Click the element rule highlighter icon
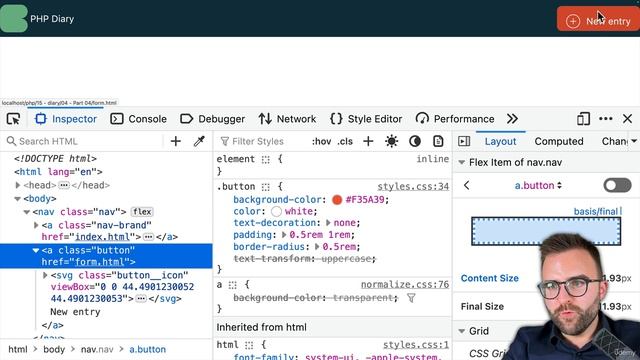The height and width of the screenshot is (360, 640). (x=266, y=159)
